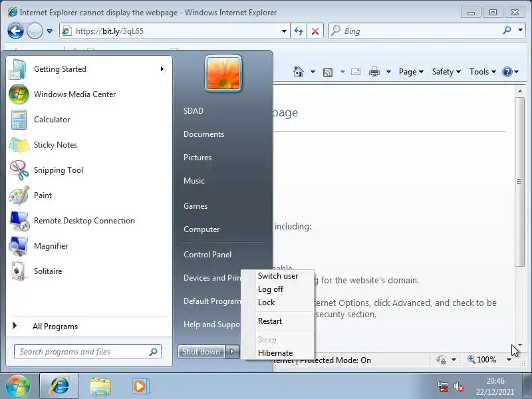Image resolution: width=532 pixels, height=399 pixels.
Task: Click the scrollbar up arrow
Action: point(519,91)
